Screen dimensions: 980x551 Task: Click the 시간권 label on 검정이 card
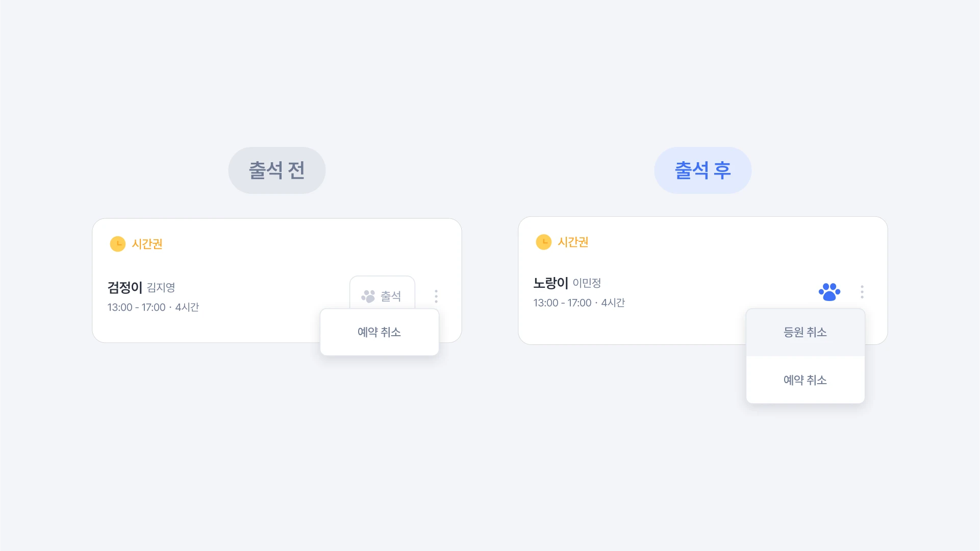pos(147,244)
